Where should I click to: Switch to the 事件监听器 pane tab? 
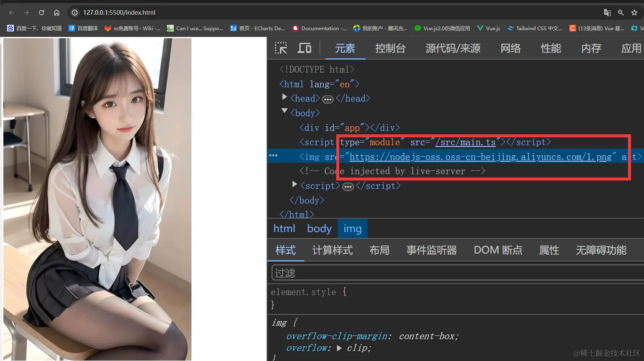tap(432, 251)
